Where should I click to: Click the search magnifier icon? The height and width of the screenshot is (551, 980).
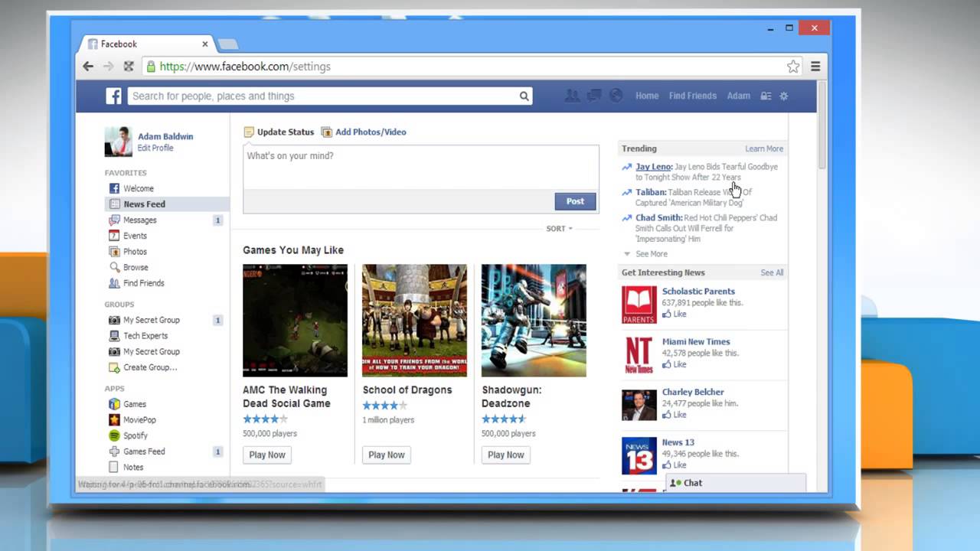pos(524,96)
